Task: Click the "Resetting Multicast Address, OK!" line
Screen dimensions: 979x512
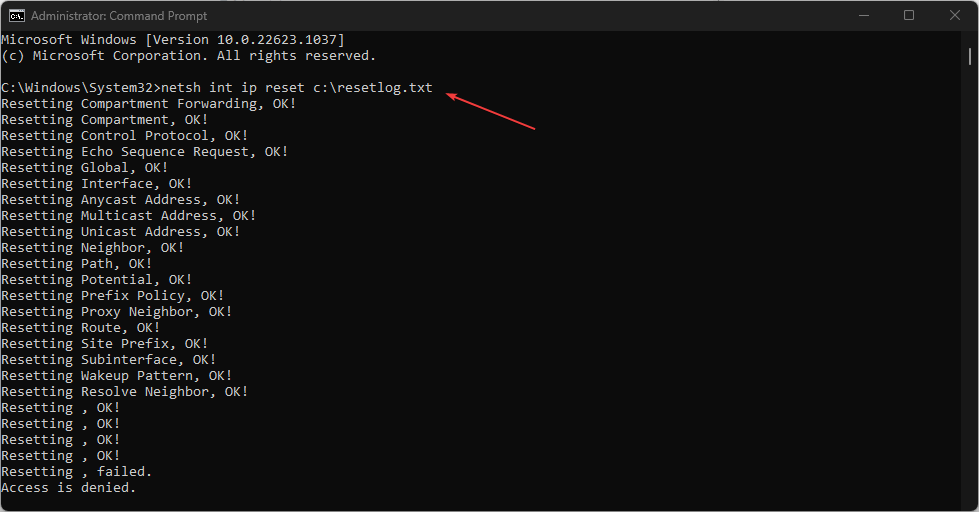Action: click(x=128, y=216)
